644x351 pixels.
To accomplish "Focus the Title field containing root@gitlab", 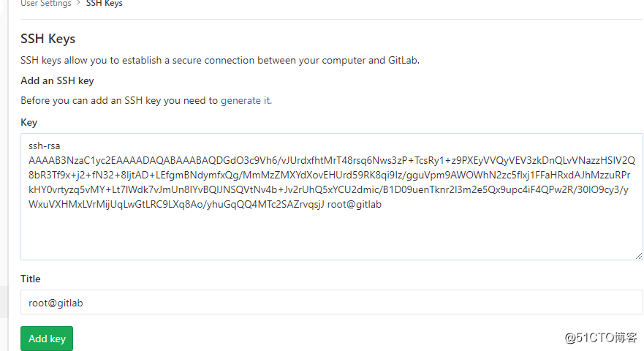I will [331, 302].
